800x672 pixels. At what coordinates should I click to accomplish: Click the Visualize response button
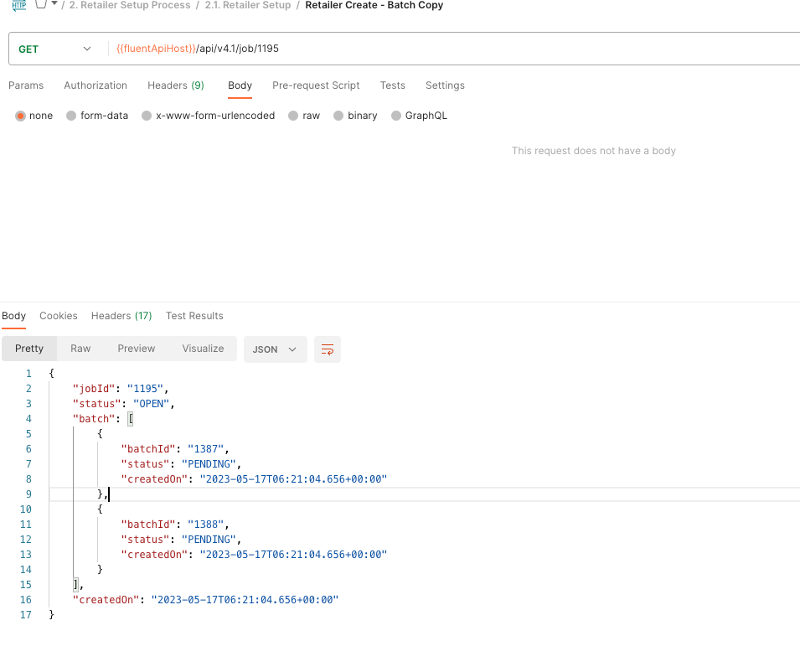(203, 349)
